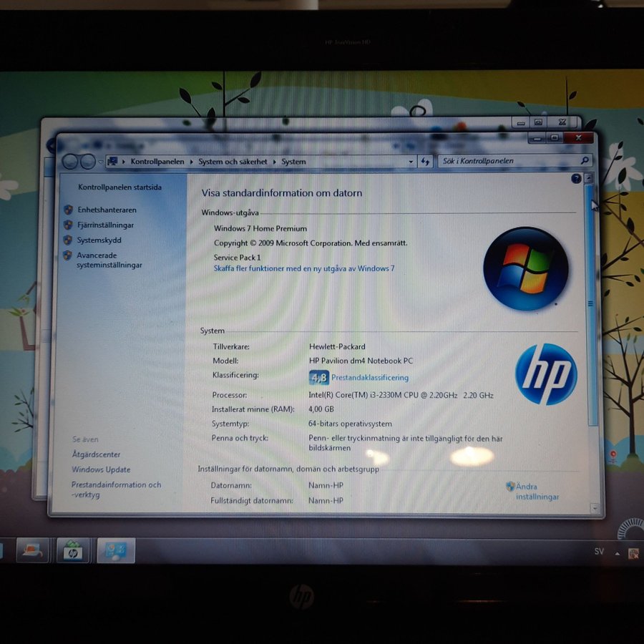Viewport: 644px width, 644px height.
Task: Open the address bar history dropdown
Action: click(x=411, y=162)
